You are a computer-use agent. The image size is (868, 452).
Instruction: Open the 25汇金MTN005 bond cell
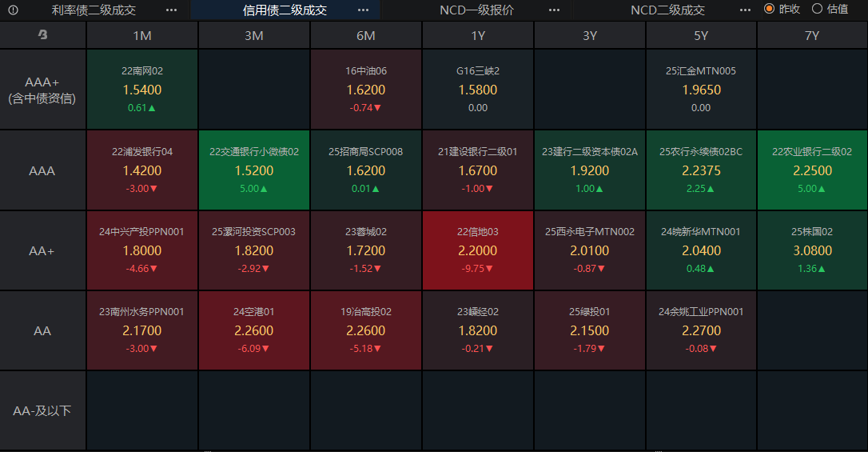coord(701,90)
